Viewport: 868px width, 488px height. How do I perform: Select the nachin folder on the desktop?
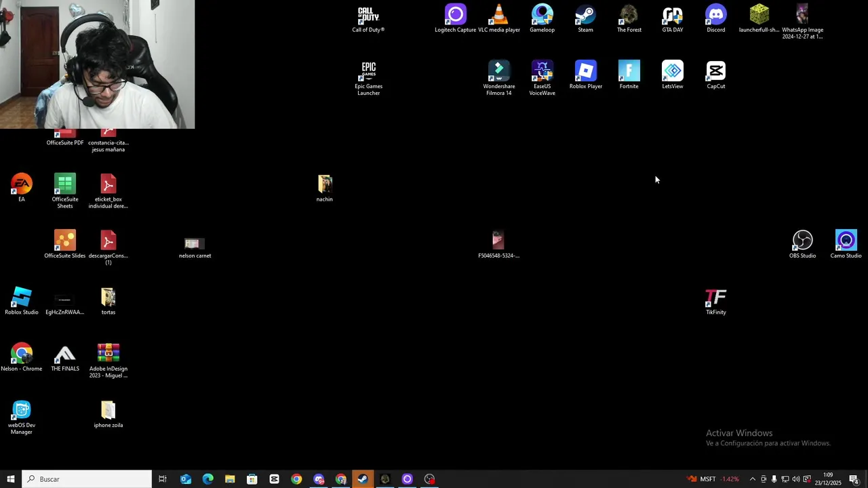point(325,188)
